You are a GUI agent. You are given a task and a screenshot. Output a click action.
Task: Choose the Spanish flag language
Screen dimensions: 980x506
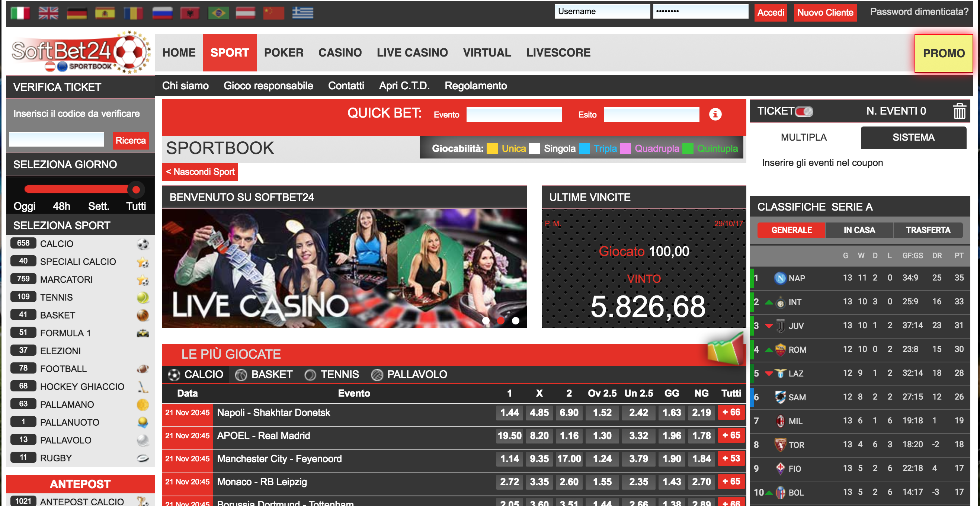click(x=105, y=13)
